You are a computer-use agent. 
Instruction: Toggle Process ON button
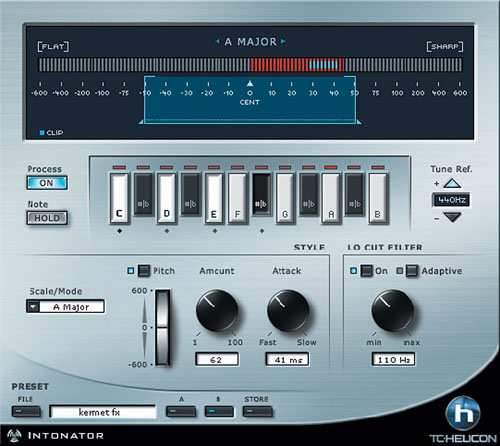47,183
